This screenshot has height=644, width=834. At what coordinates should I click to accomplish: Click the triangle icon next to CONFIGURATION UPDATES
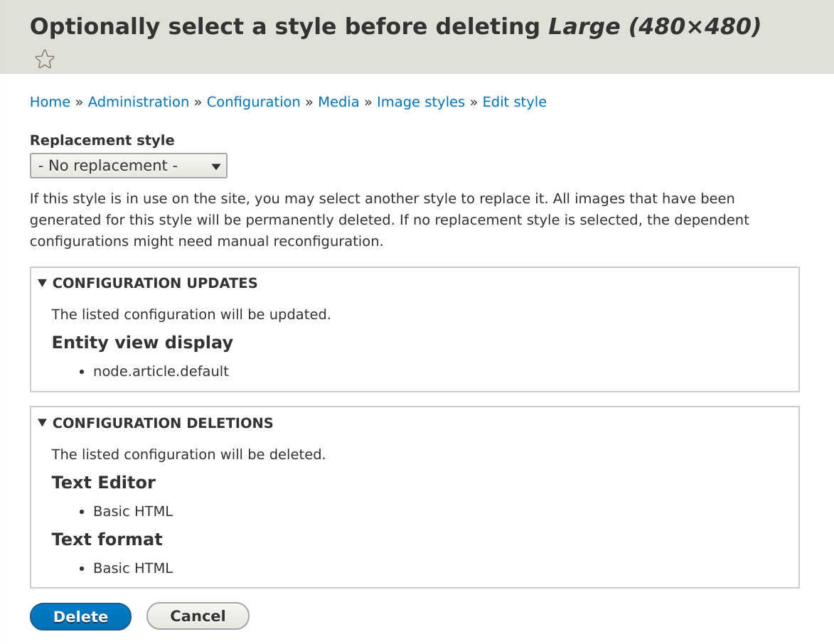click(x=43, y=282)
